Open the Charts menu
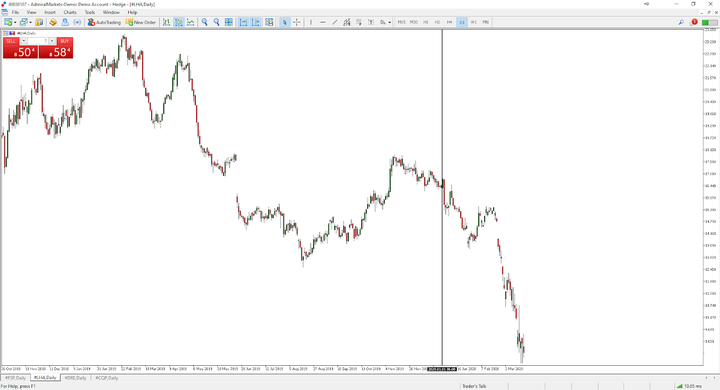Image resolution: width=720 pixels, height=390 pixels. (70, 12)
